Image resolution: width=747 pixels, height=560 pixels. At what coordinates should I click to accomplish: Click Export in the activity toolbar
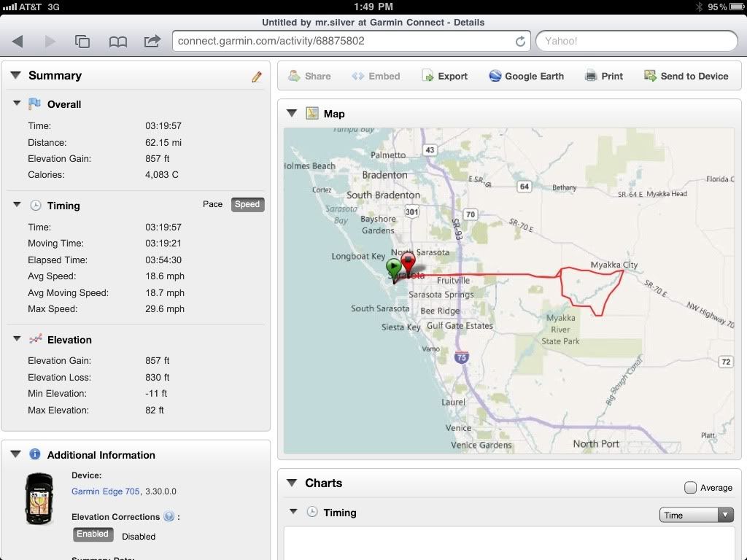tap(444, 76)
